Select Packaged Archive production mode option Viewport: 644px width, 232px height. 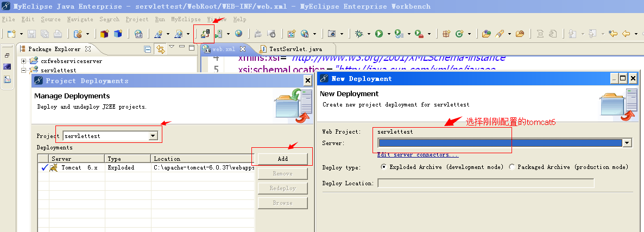[x=512, y=167]
